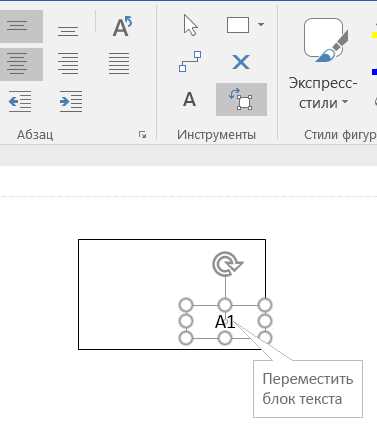Open the Экспресс-стили gallery
The height and width of the screenshot is (425, 377).
[323, 93]
